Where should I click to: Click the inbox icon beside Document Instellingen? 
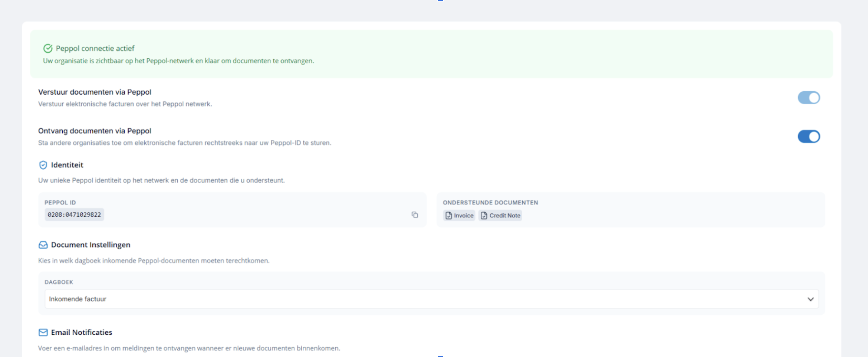(x=43, y=245)
